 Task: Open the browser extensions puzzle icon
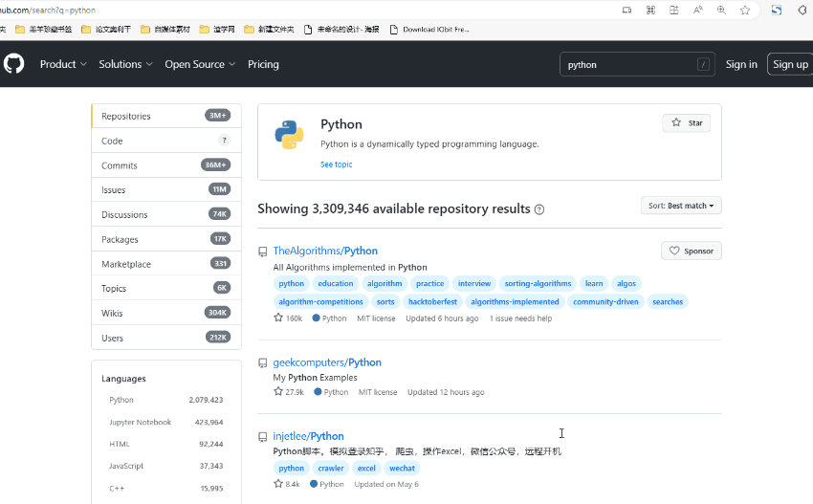(x=802, y=10)
